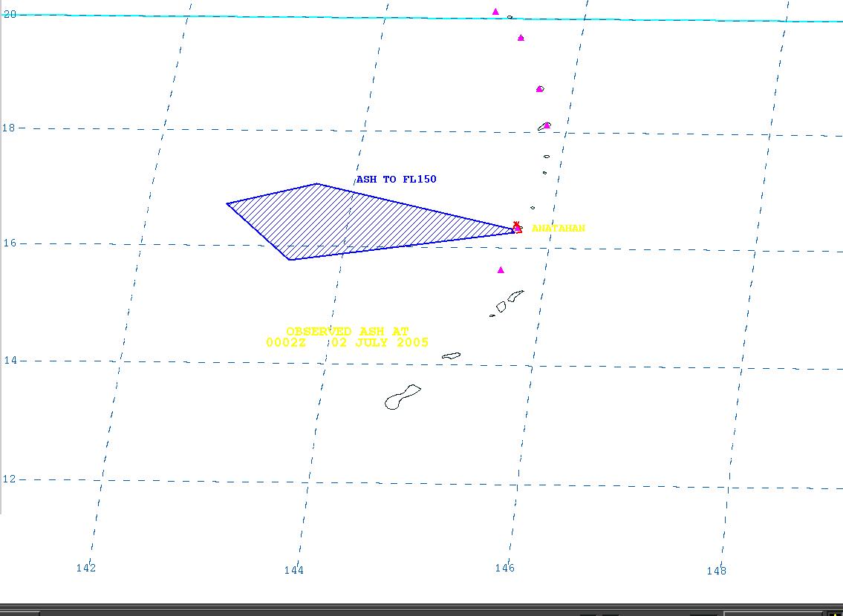Viewport: 843px width, 616px height.
Task: Click the latitude label '14'
Action: (10, 361)
